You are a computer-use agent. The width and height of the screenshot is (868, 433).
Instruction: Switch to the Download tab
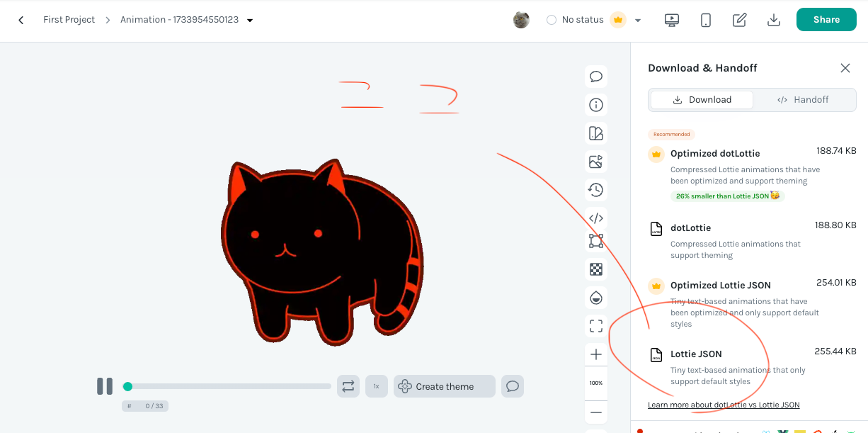coord(702,100)
